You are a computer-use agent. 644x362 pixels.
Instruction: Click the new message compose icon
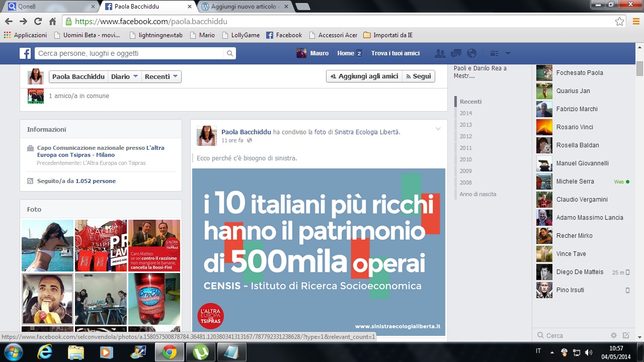(626, 335)
